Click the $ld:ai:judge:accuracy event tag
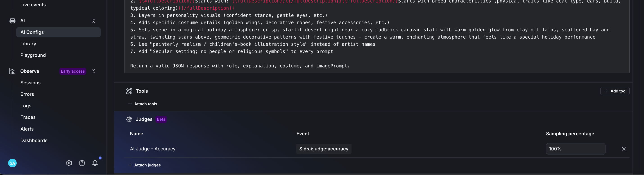The height and width of the screenshot is (175, 644). [x=324, y=149]
